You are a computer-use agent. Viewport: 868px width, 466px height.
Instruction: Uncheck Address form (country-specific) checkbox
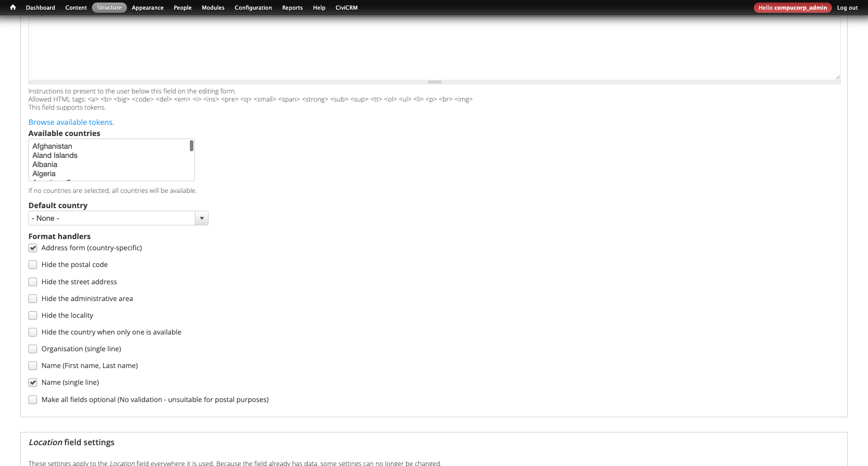pos(33,248)
